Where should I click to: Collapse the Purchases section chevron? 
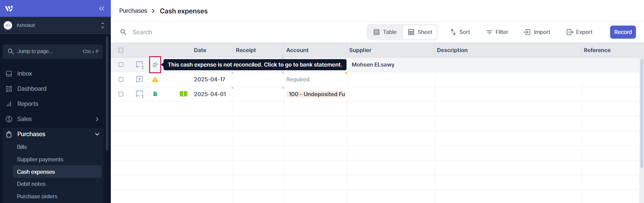coord(97,134)
